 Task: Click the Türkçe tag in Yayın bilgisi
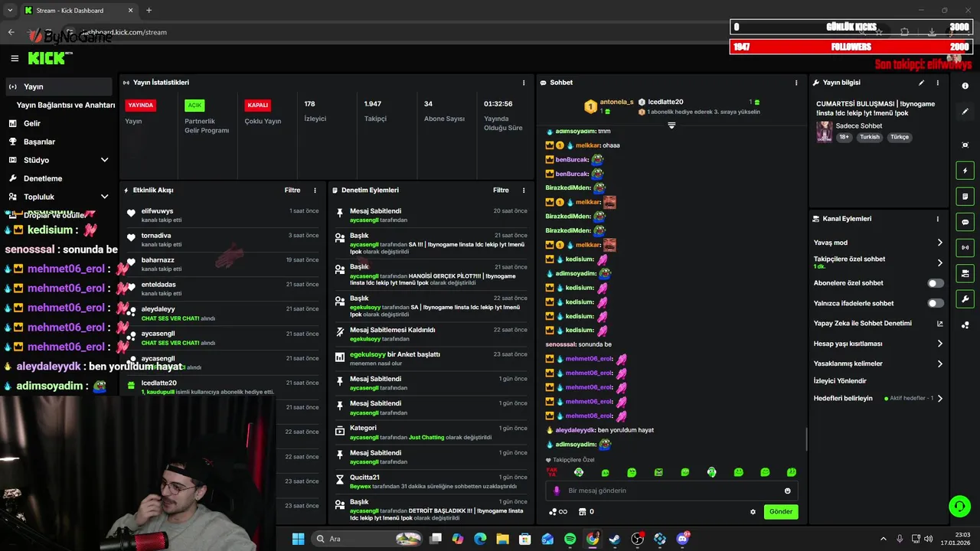[899, 137]
